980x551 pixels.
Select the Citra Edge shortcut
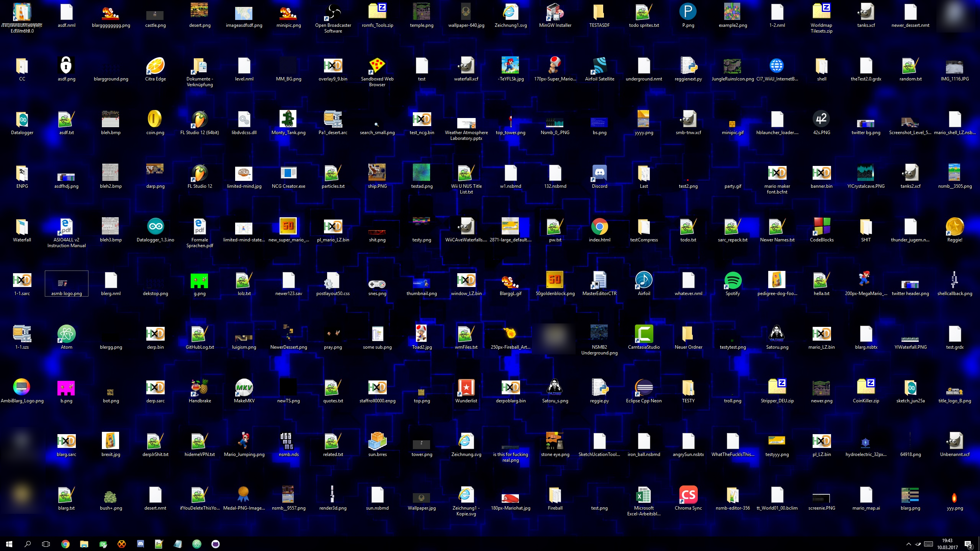click(155, 66)
